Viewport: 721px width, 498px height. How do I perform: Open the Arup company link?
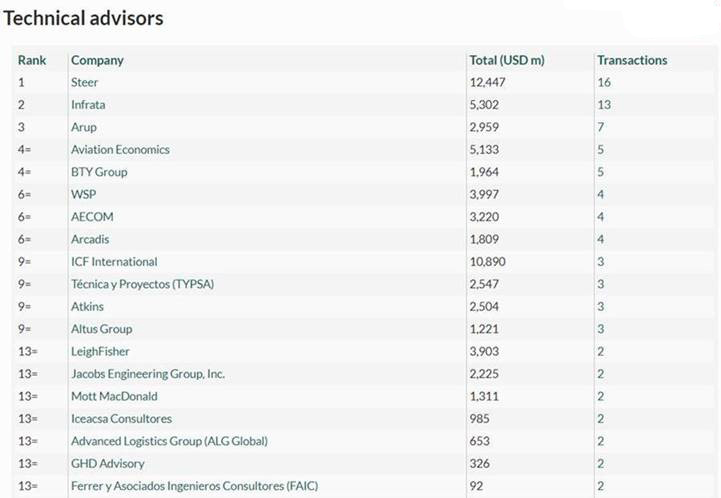tap(84, 127)
